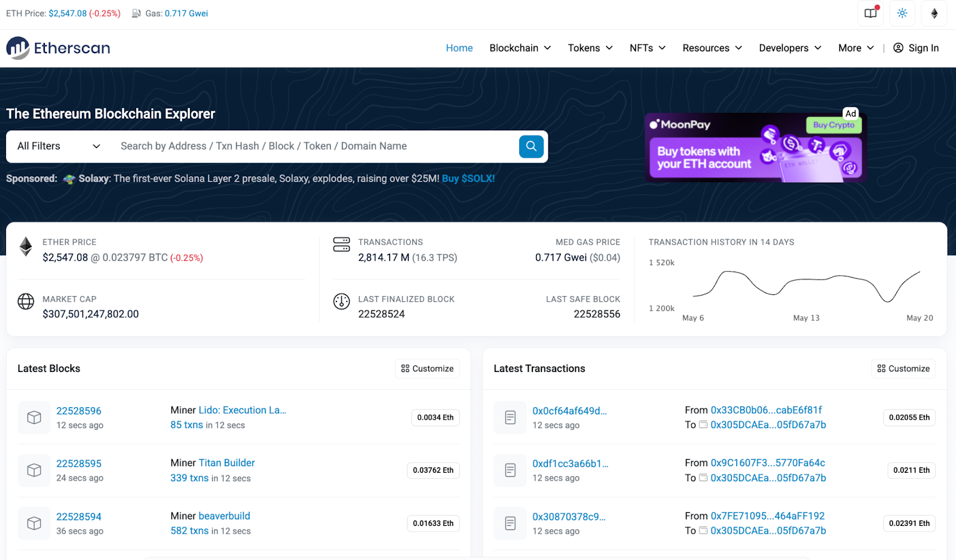This screenshot has width=956, height=560.
Task: Click miner Titan Builder link
Action: tap(226, 463)
